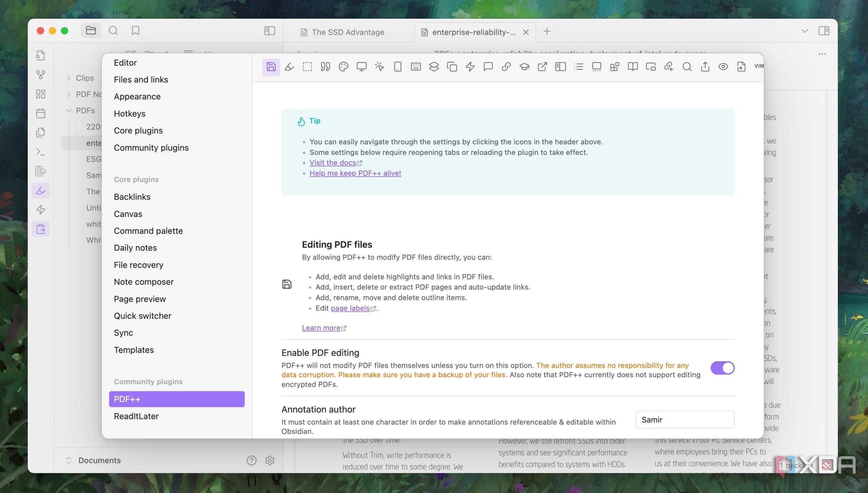Open the picture-in-picture header icon
Image resolution: width=868 pixels, height=493 pixels.
[x=651, y=67]
